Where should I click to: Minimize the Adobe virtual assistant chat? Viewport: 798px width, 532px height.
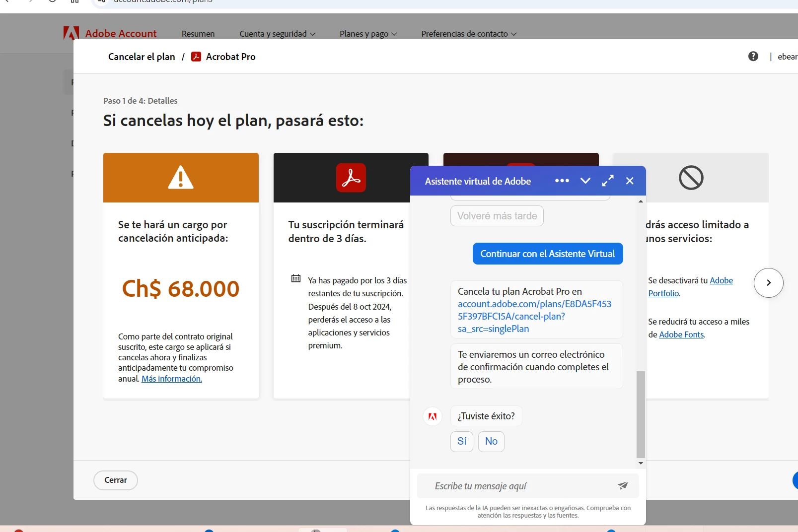tap(585, 181)
